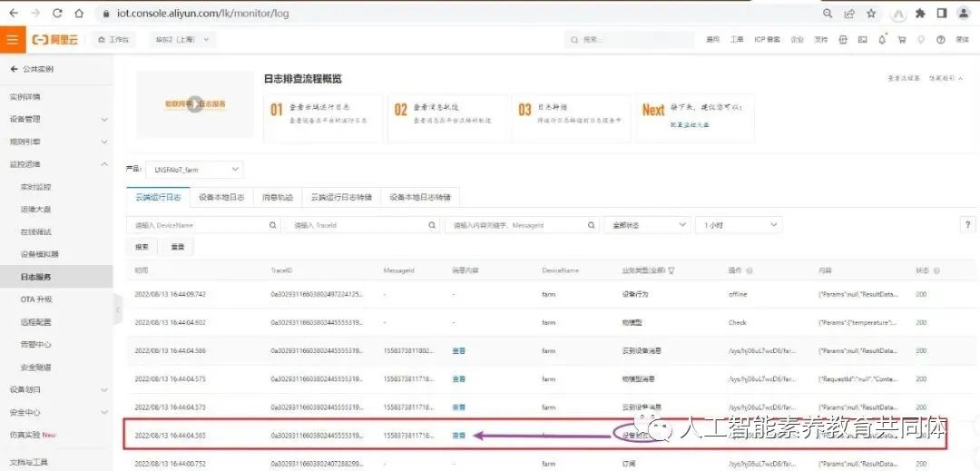This screenshot has width=980, height=471.
Task: Open the 全部状态 status dropdown
Action: click(x=648, y=225)
